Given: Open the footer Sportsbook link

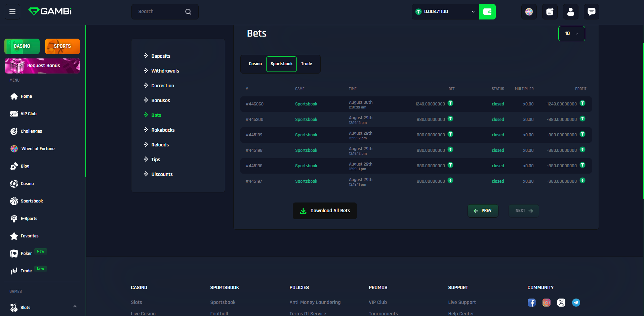Looking at the screenshot, I should 223,302.
